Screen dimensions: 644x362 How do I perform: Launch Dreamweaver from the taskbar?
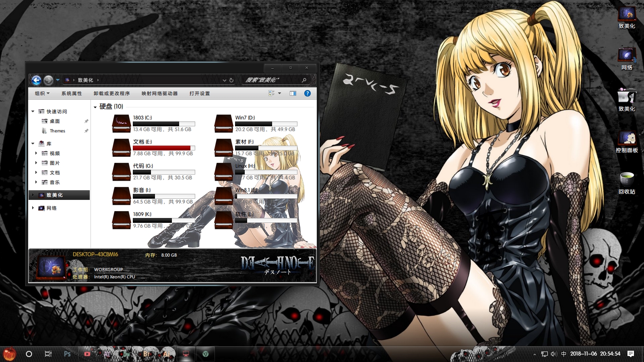[126, 354]
